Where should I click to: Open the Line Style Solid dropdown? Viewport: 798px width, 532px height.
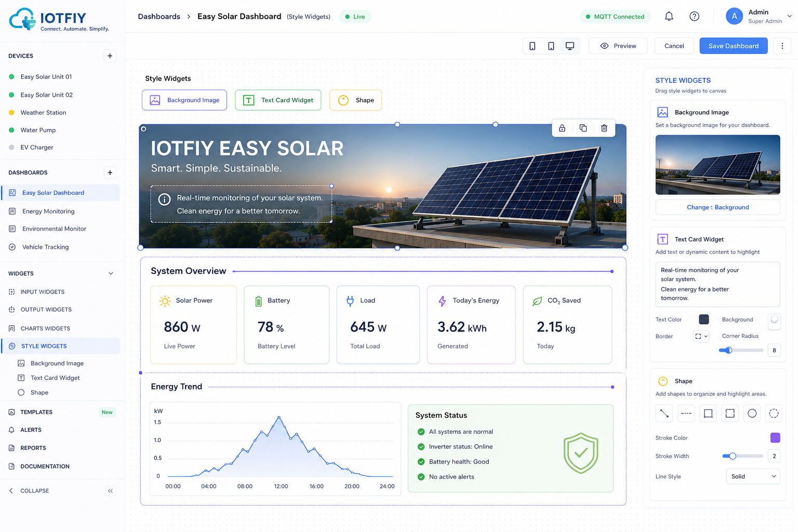[753, 476]
